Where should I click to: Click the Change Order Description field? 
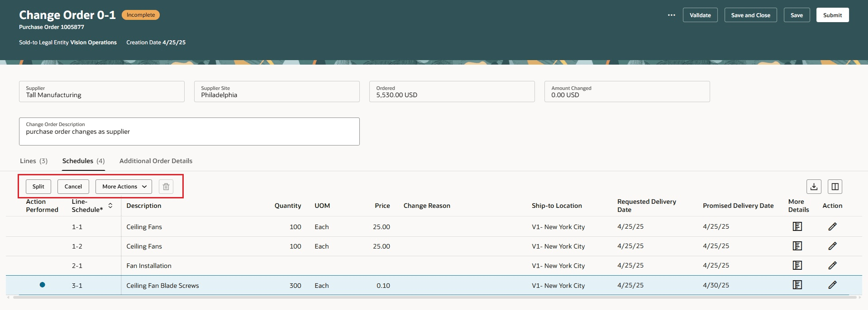coord(189,132)
